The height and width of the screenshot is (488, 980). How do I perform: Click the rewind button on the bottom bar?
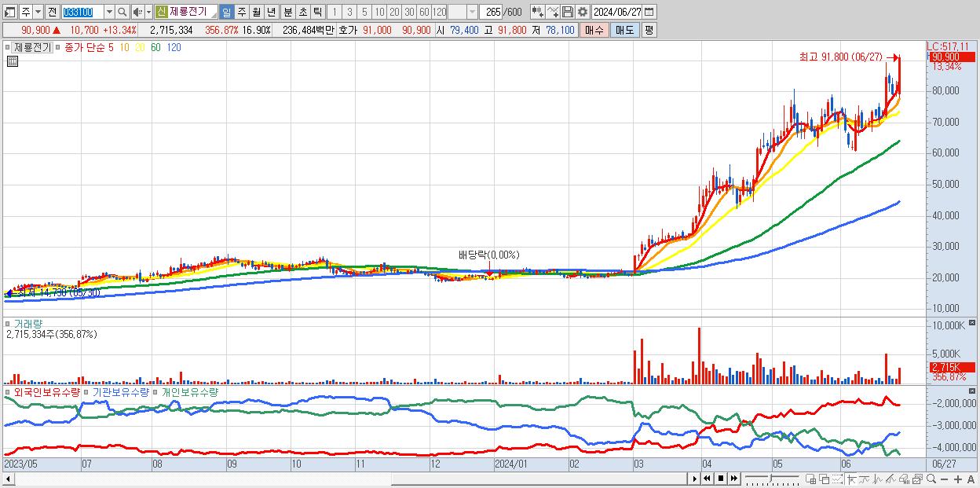point(707,479)
